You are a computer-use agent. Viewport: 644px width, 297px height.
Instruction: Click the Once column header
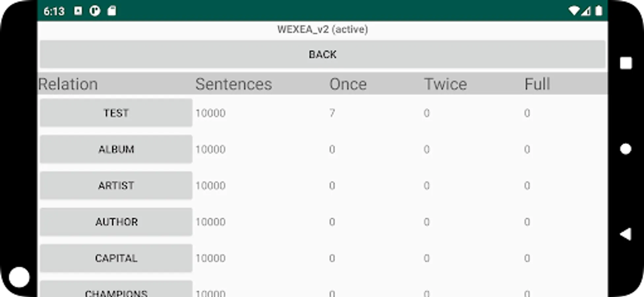[x=348, y=84]
